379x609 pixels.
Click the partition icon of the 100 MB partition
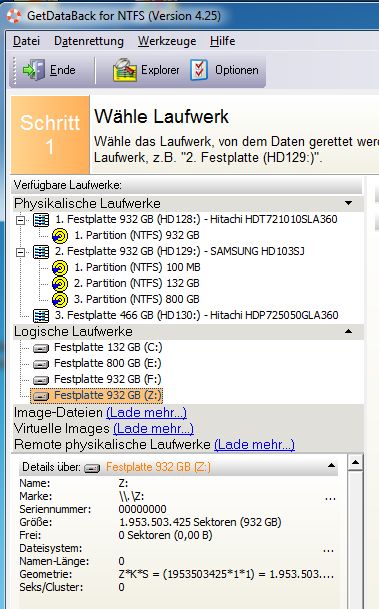pyautogui.click(x=60, y=268)
